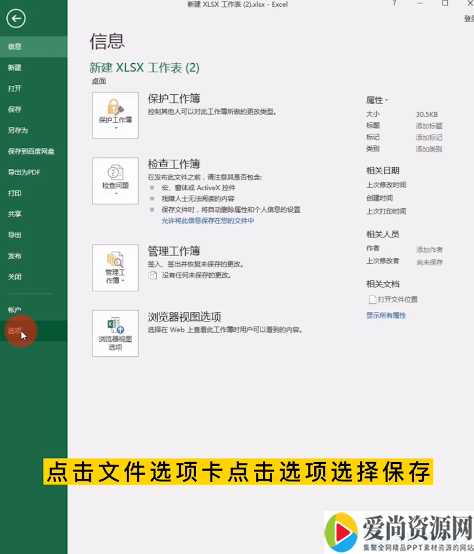474x554 pixels.
Task: Choose 另存为 in the sidebar
Action: (x=34, y=130)
